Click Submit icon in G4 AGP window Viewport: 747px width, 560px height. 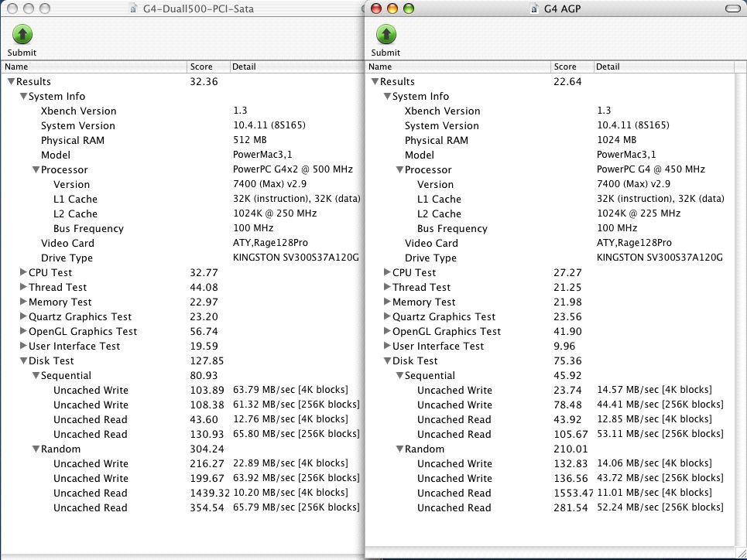386,35
